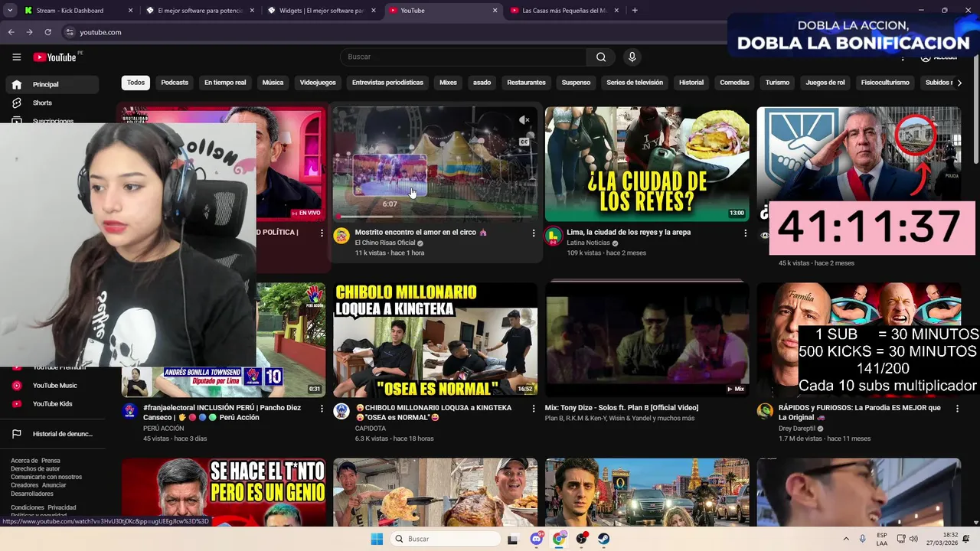Go back in the browser
The height and width of the screenshot is (551, 980).
coord(11,32)
